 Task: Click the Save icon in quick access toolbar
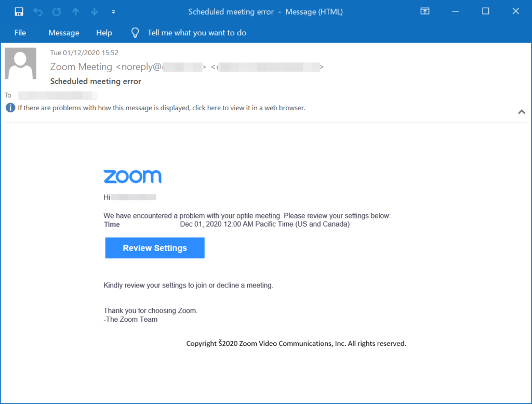pos(19,12)
